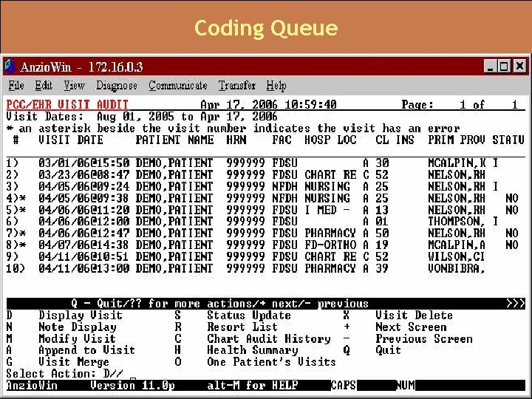The height and width of the screenshot is (399, 532).
Task: Choose the Chart Audit History action
Action: pos(269,338)
